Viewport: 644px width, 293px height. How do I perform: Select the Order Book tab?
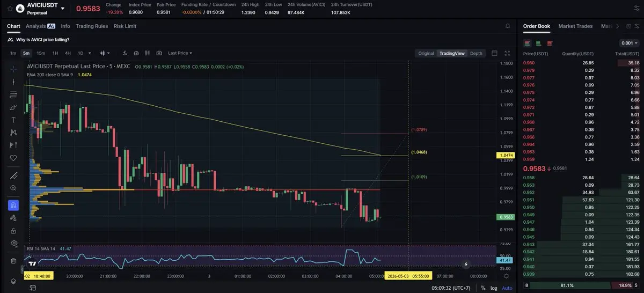[x=537, y=26]
